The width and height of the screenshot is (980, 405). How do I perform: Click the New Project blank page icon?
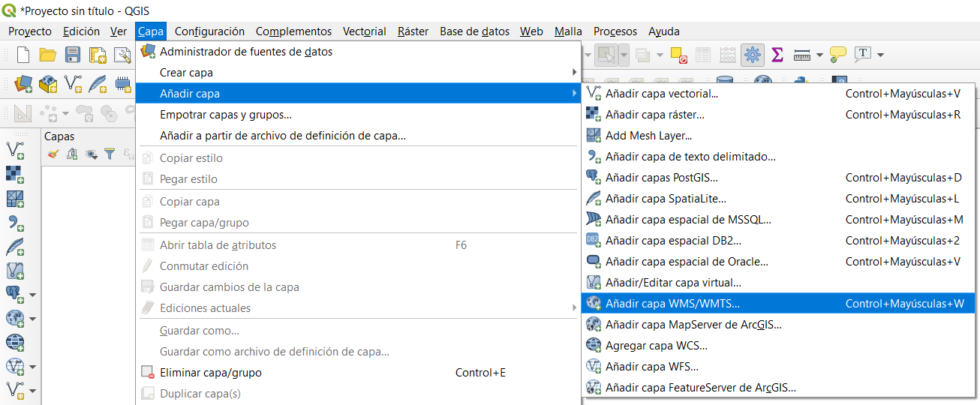point(23,55)
